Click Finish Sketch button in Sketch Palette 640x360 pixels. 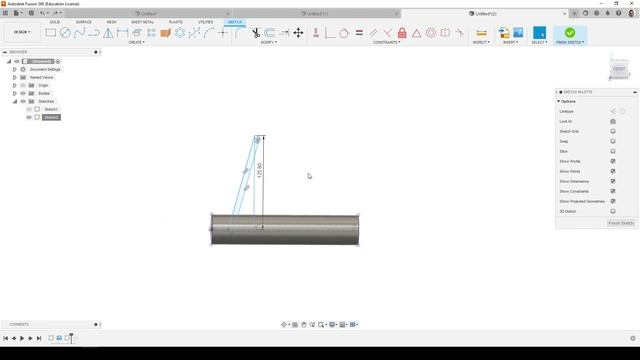pyautogui.click(x=621, y=223)
